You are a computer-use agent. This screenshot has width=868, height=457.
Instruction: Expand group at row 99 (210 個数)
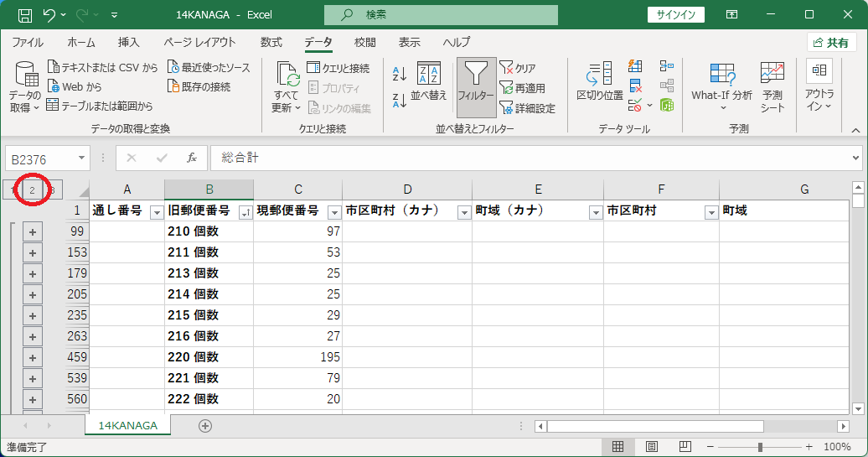pyautogui.click(x=33, y=232)
